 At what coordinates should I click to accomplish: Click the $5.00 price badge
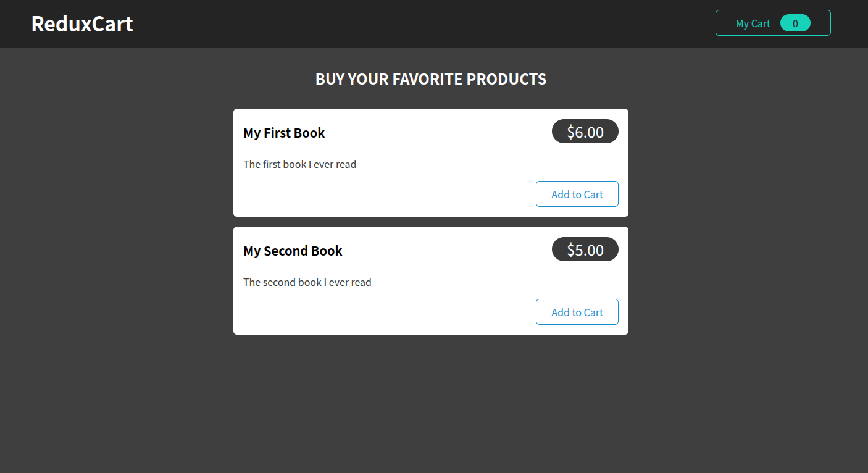point(585,249)
